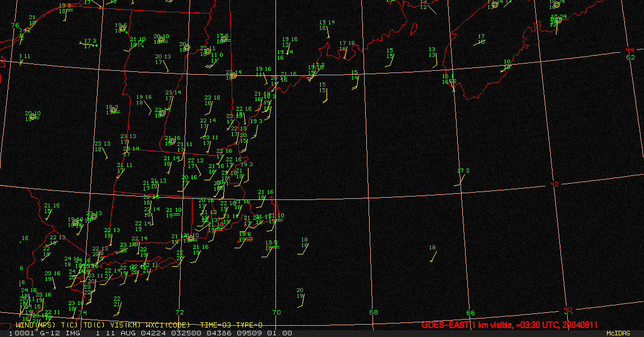This screenshot has width=644, height=337.
Task: Click the 11 AUG date in status line
Action: 120,333
